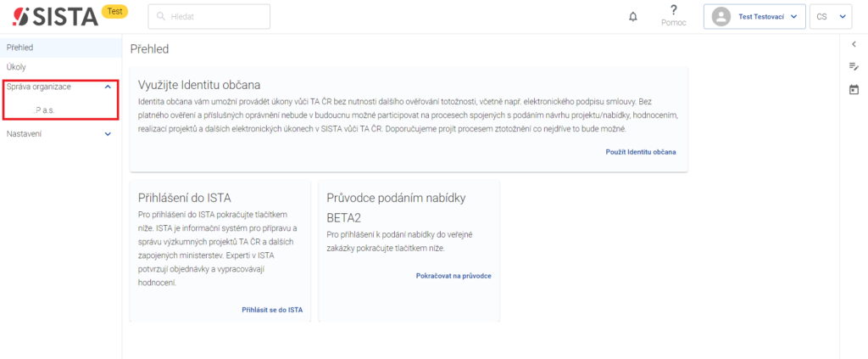The height and width of the screenshot is (359, 868).
Task: Open the a.s. organization item
Action: click(x=44, y=110)
